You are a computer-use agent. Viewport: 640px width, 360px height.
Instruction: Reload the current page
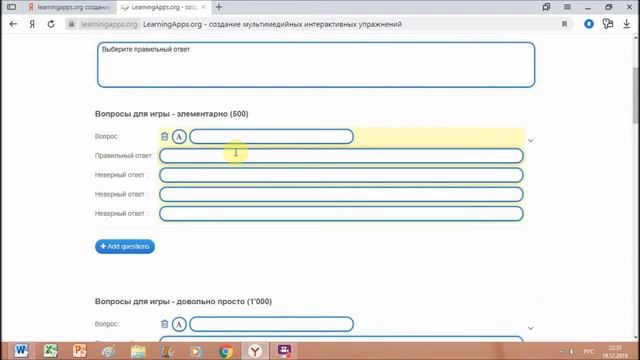point(51,24)
